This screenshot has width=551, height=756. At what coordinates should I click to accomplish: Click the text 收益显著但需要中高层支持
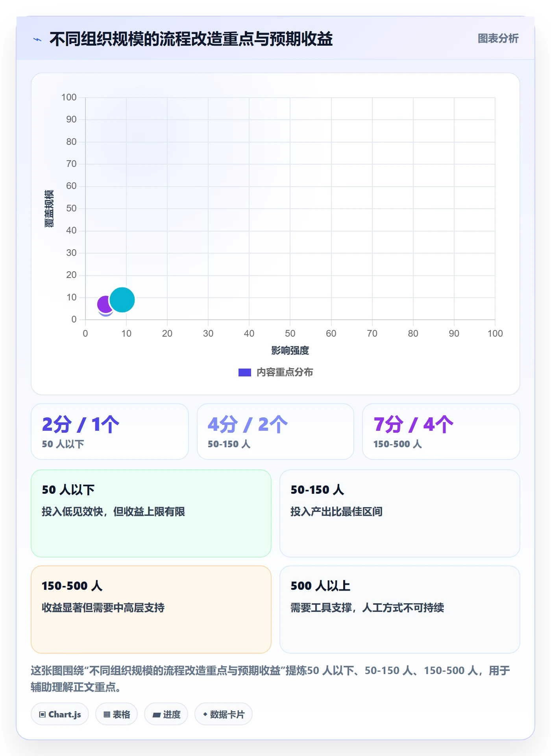pyautogui.click(x=103, y=608)
